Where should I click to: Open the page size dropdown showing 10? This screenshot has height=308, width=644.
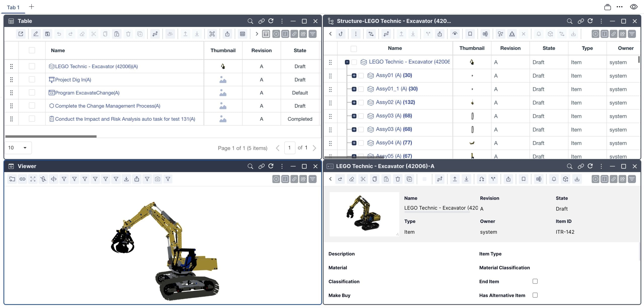tap(18, 148)
